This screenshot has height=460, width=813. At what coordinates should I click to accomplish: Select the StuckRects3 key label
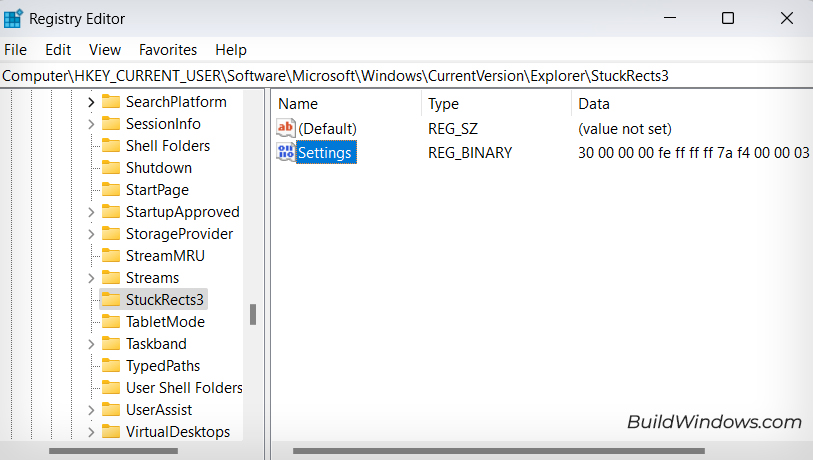(x=165, y=300)
